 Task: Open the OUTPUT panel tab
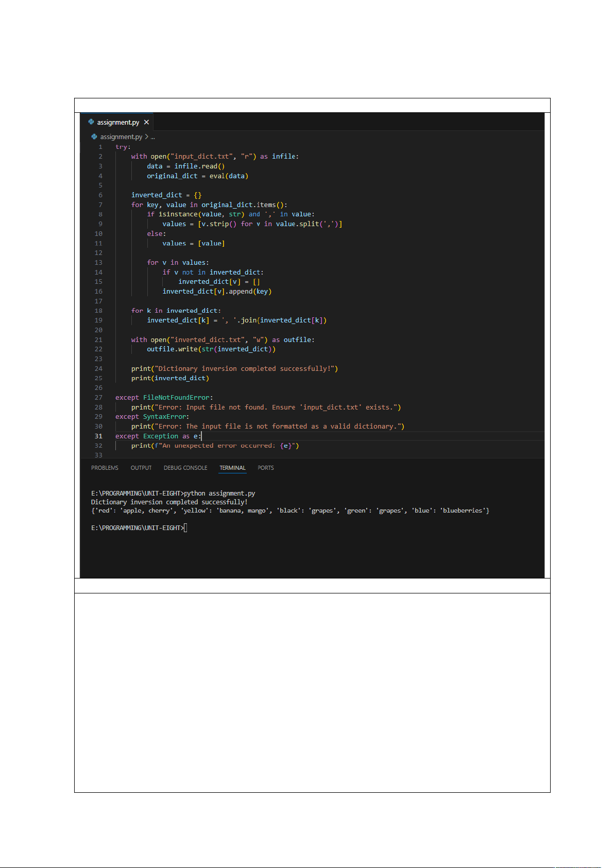click(141, 468)
